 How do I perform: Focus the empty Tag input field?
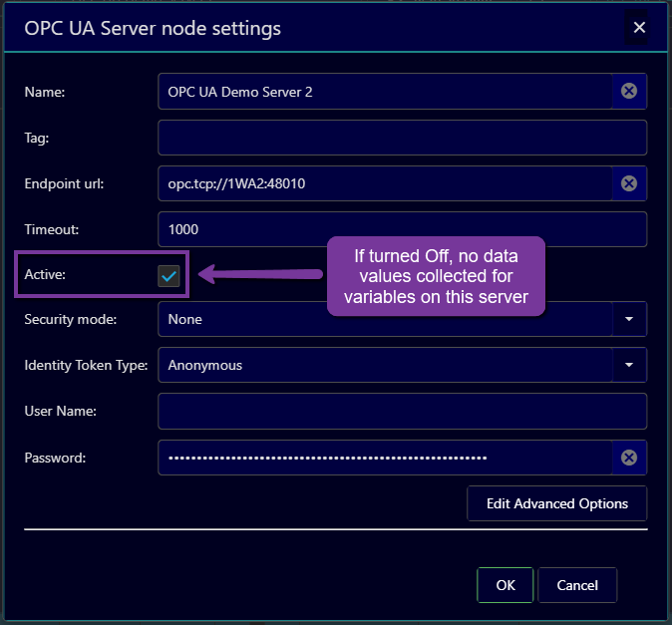click(x=402, y=138)
